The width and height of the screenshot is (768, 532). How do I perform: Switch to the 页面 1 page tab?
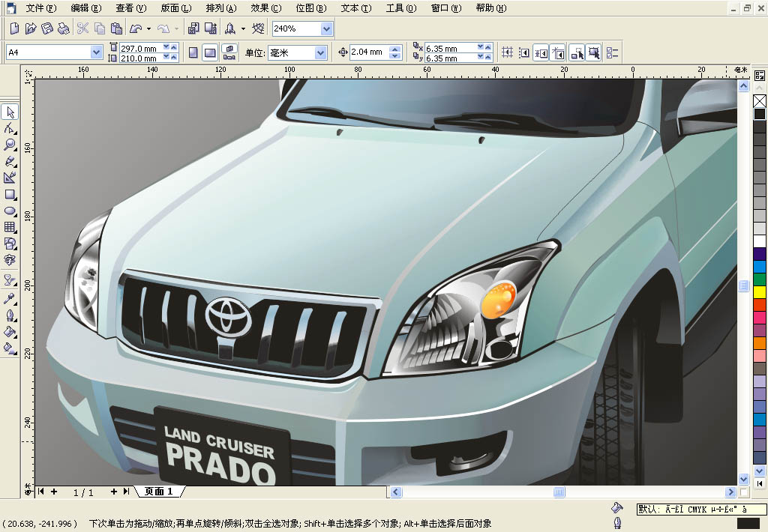[159, 492]
